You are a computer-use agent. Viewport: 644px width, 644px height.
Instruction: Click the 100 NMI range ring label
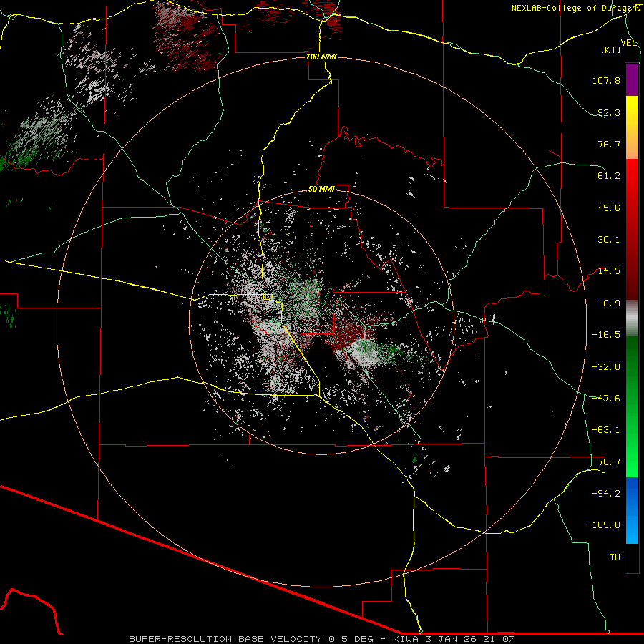321,57
